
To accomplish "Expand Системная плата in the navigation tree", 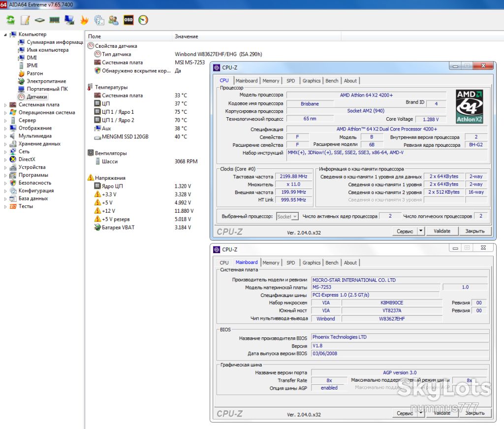I will (5, 105).
